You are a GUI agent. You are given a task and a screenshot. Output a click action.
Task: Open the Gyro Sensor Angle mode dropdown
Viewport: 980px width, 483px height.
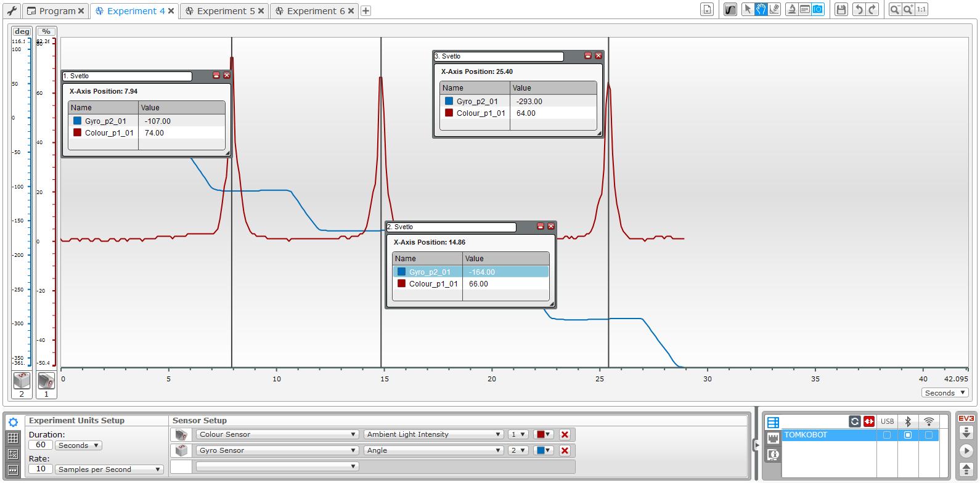[x=434, y=450]
